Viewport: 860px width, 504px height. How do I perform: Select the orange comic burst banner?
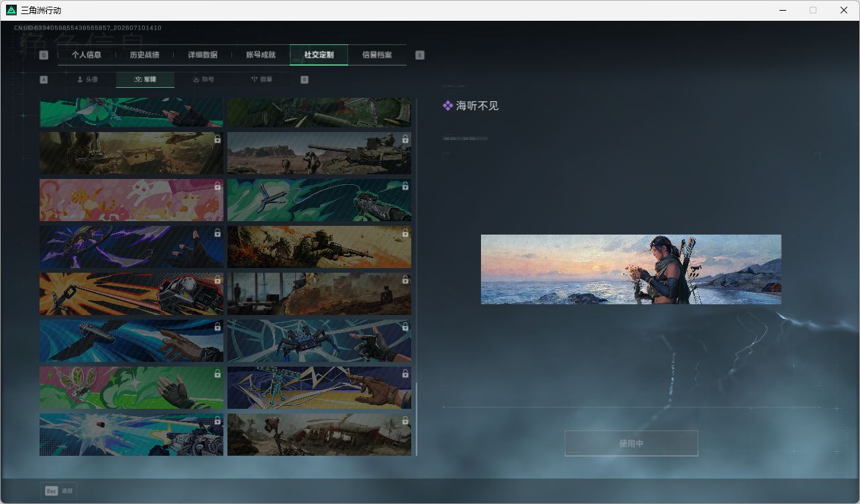tap(131, 294)
